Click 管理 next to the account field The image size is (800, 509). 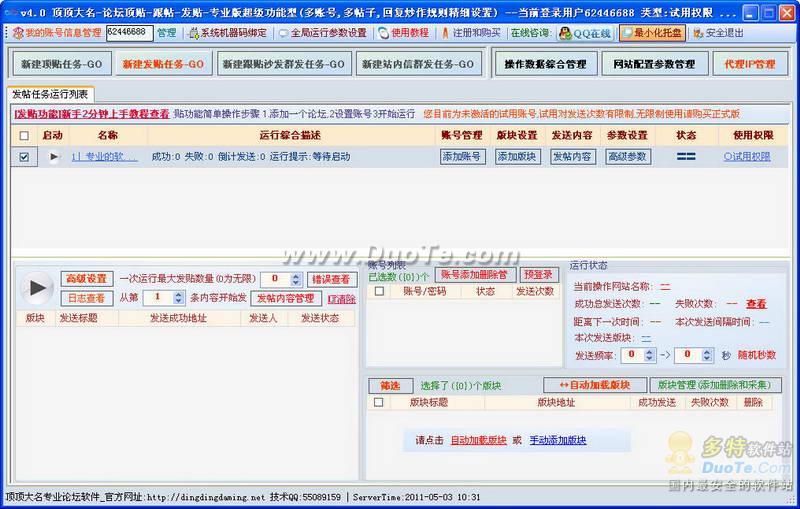tap(166, 33)
